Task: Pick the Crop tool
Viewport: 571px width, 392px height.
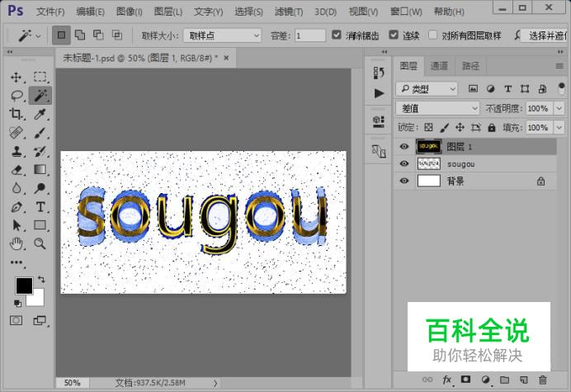Action: point(17,115)
